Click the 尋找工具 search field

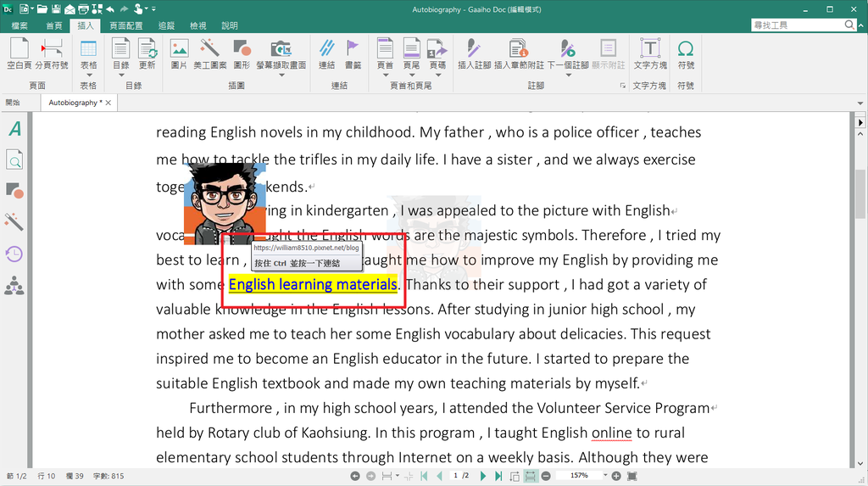pos(797,25)
